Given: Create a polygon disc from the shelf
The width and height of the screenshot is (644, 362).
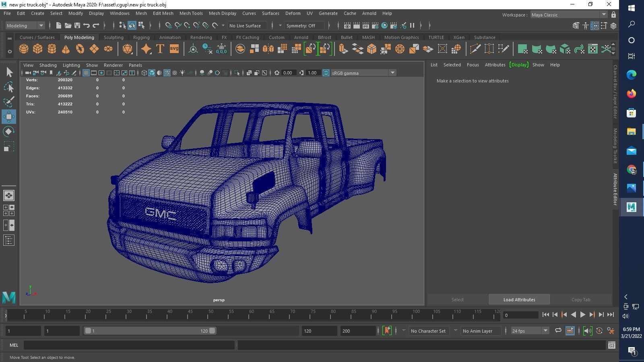Looking at the screenshot, I should pyautogui.click(x=108, y=49).
